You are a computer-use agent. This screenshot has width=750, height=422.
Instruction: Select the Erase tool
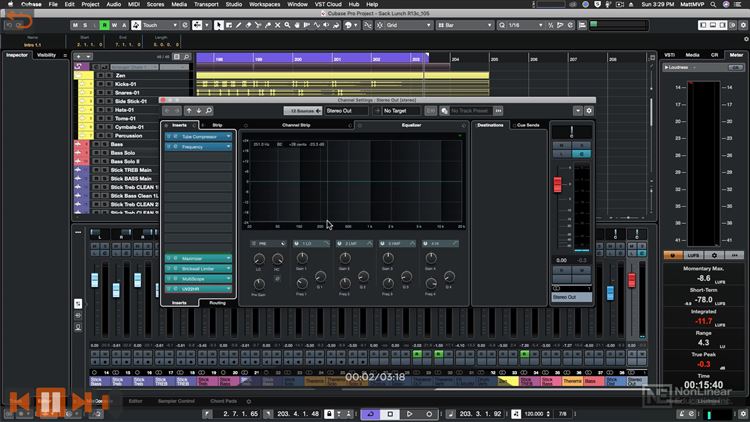click(x=248, y=25)
